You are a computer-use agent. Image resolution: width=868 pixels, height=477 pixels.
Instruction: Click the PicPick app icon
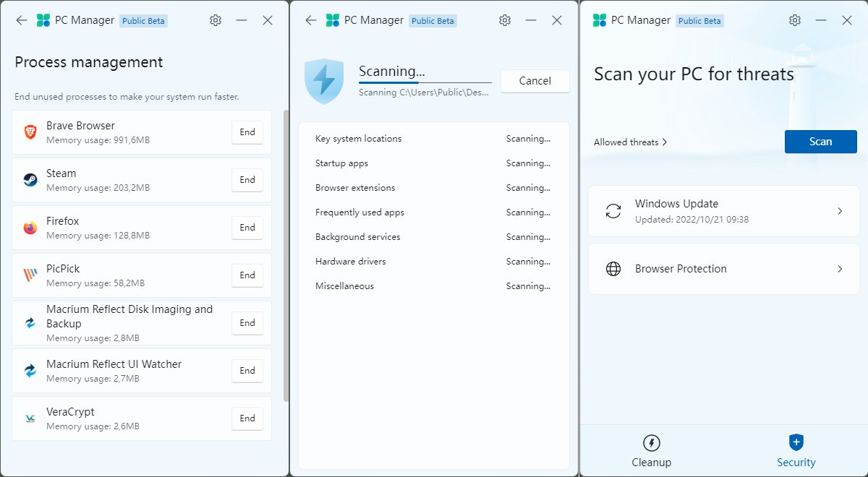pos(30,275)
